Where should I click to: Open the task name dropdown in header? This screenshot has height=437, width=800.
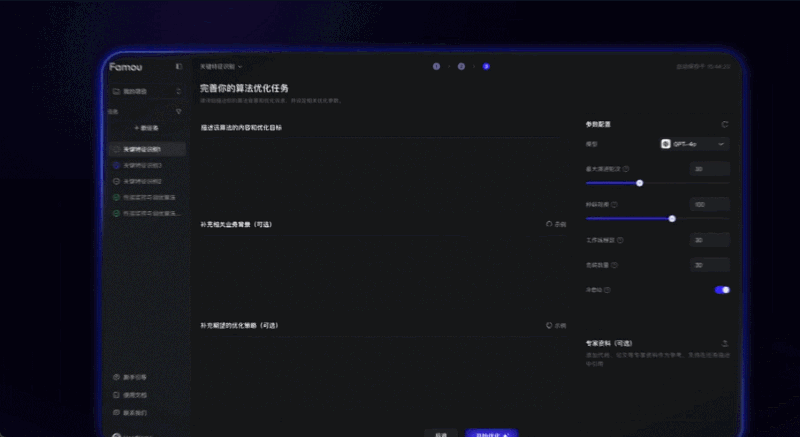point(221,66)
